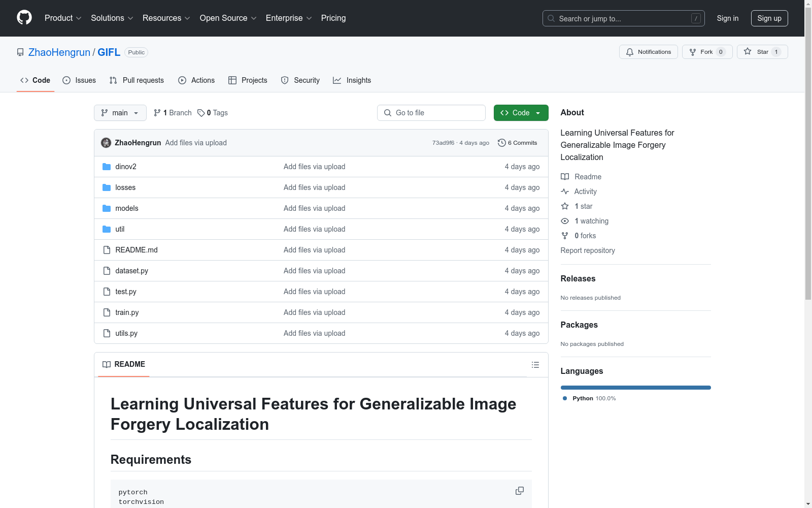812x508 pixels.
Task: Click the dataset.py file icon
Action: coord(107,271)
